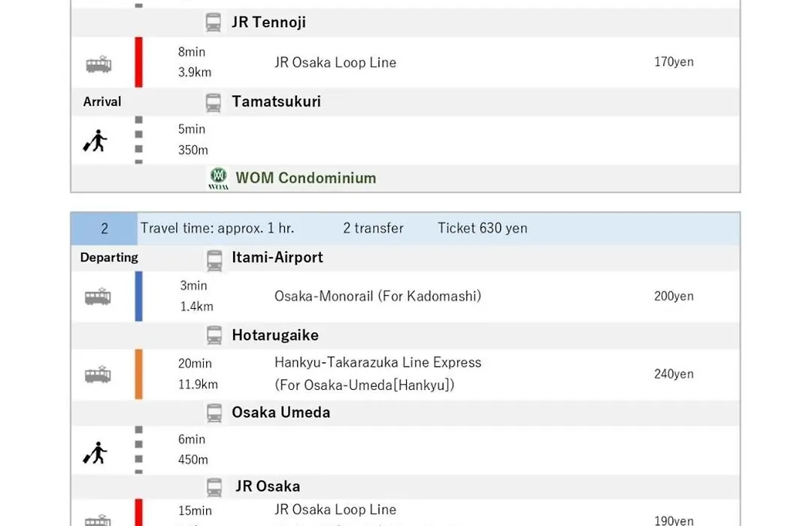Click the walking person icon for 450m walk
Image resolution: width=812 pixels, height=526 pixels.
[x=95, y=452]
